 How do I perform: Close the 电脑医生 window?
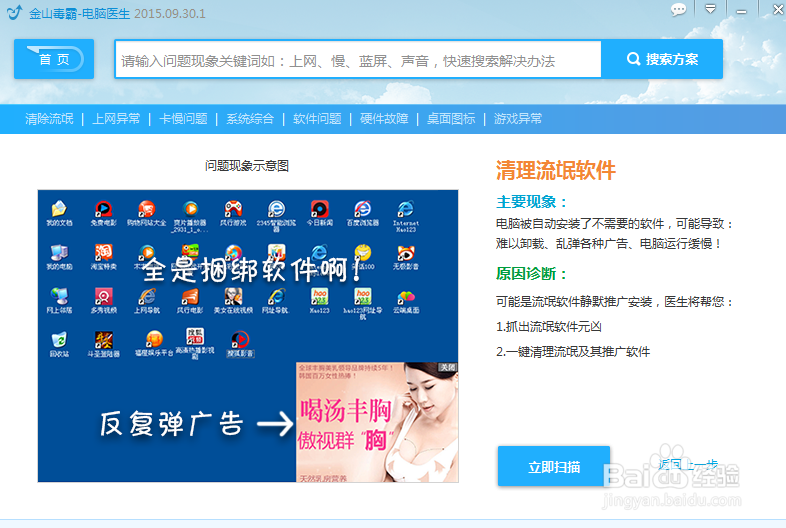point(778,10)
